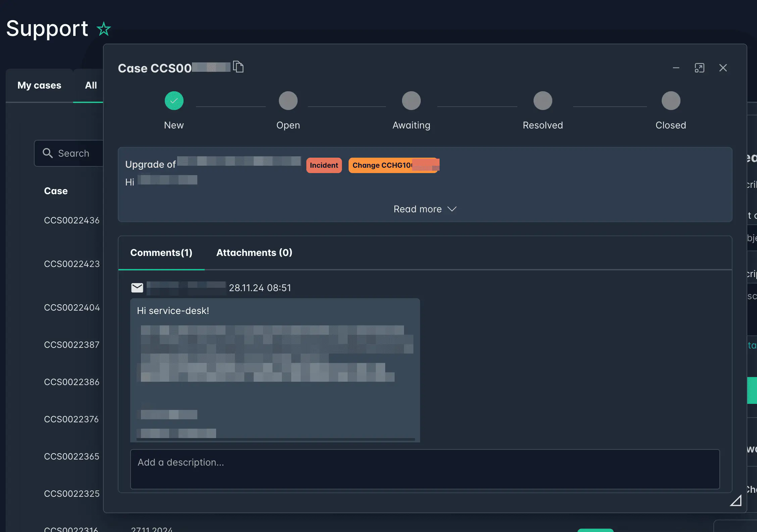The width and height of the screenshot is (757, 532).
Task: Click the envelope icon on the comment
Action: [137, 288]
